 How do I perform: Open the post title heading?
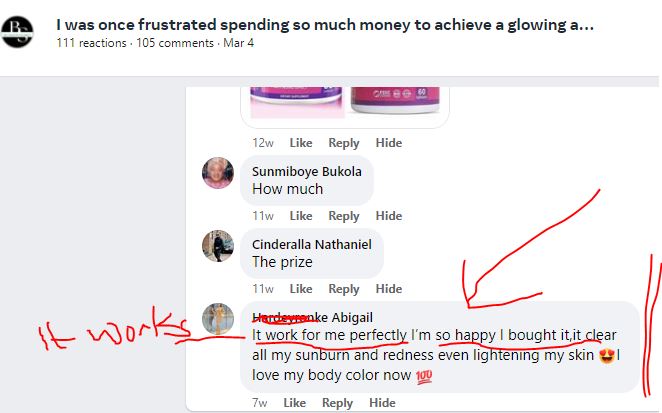point(325,25)
